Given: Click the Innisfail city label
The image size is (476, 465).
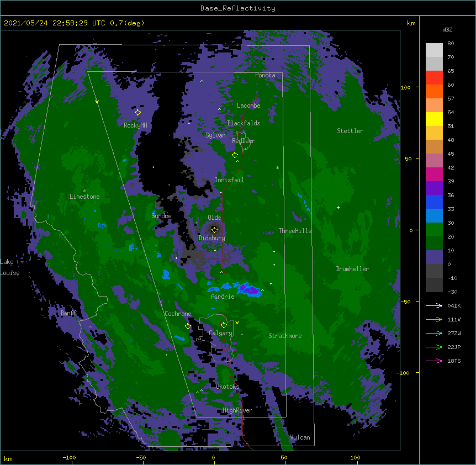Looking at the screenshot, I should click(x=229, y=180).
